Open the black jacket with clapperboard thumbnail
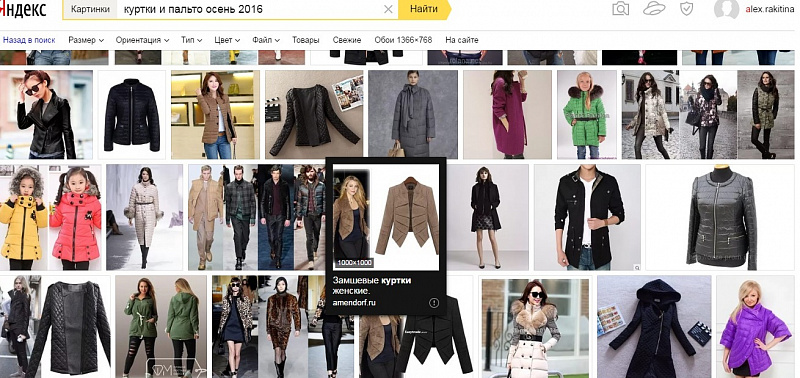Viewport: 800px width, 378px height. click(314, 115)
